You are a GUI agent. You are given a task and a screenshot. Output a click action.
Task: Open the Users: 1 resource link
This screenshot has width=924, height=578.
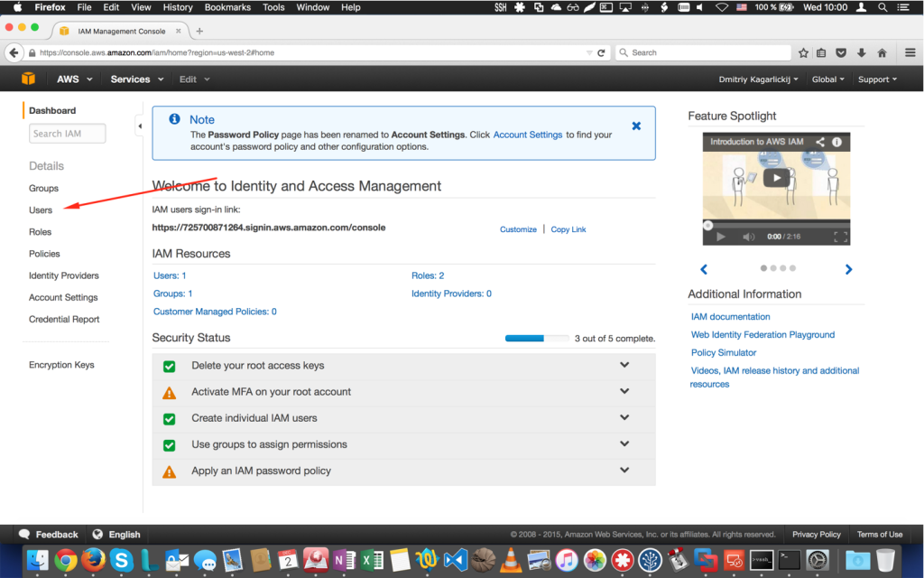170,275
